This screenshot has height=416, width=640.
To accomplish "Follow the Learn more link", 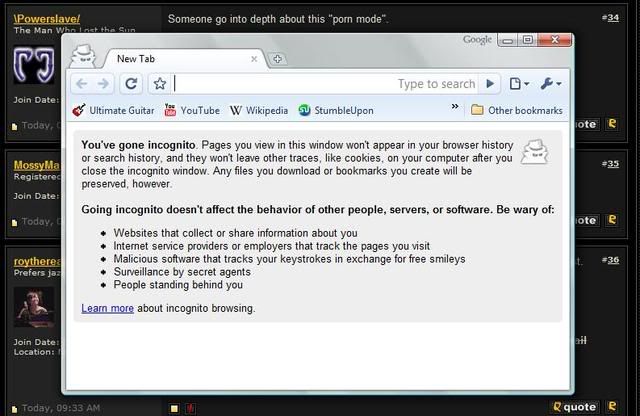I will 107,308.
